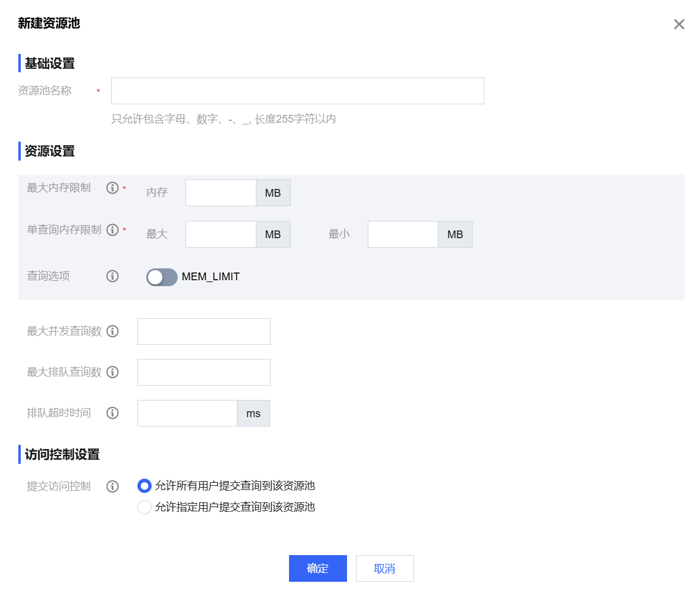Viewport: 700px width, 596px height.
Task: Click the 最大内存限制 内存 input box
Action: coord(220,193)
